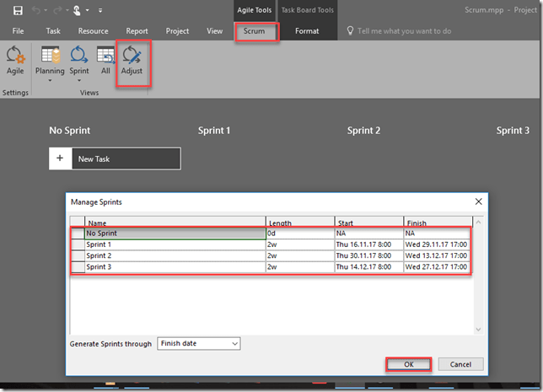
Task: Close the Manage Sprints dialog
Action: 478,202
